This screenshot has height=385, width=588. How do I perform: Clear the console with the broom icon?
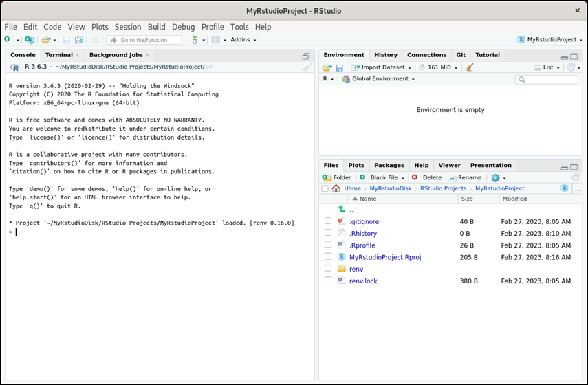307,67
